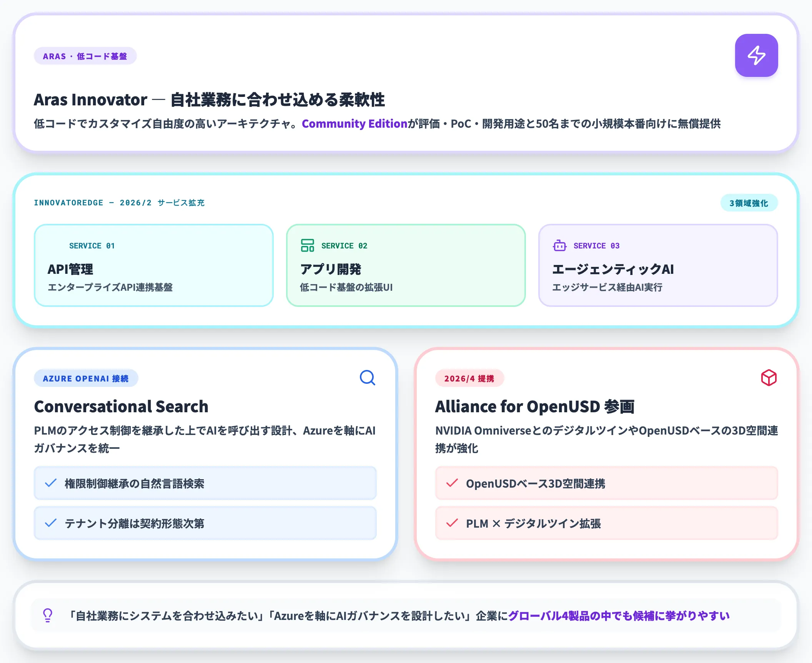Open the Community Edition link
Viewport: 812px width, 663px height.
(x=354, y=123)
